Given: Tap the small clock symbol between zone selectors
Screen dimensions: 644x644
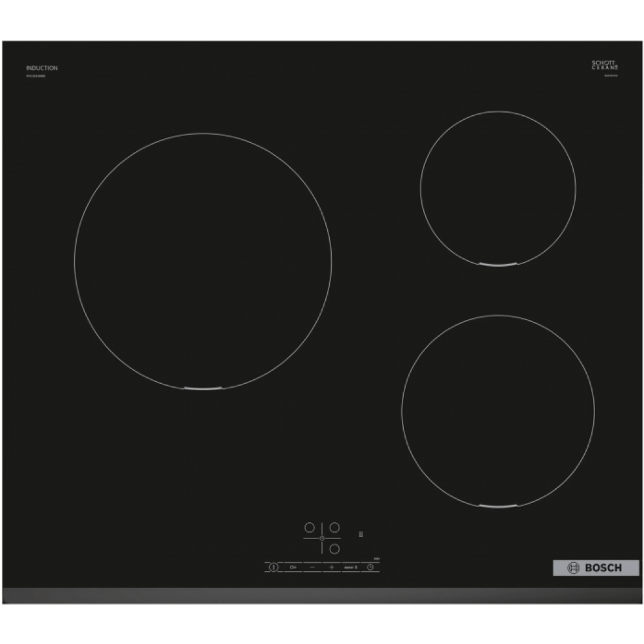Looking at the screenshot, I should 322,538.
